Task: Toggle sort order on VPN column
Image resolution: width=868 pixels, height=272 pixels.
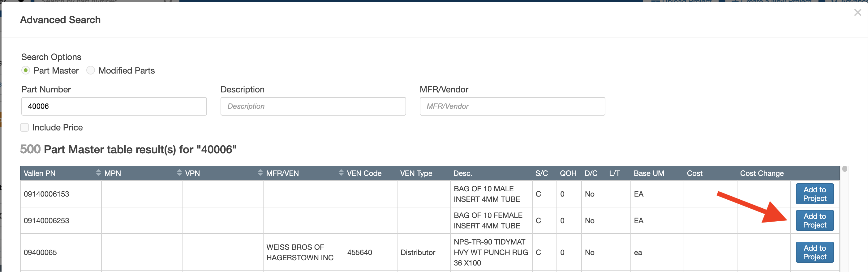Action: point(260,173)
